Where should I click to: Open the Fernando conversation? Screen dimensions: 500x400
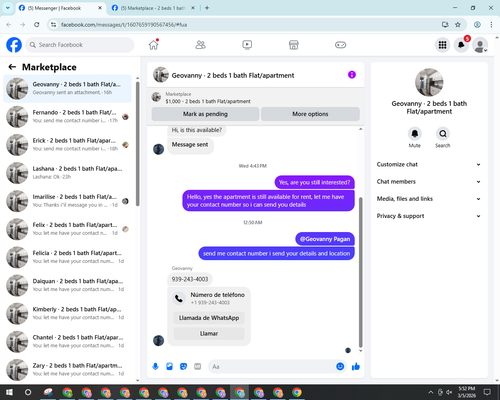tap(67, 117)
